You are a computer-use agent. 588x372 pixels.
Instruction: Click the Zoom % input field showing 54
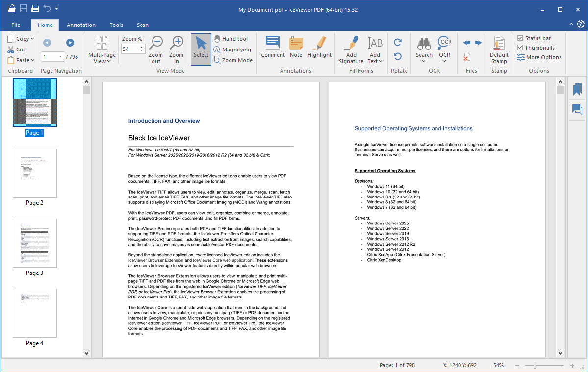pyautogui.click(x=130, y=49)
